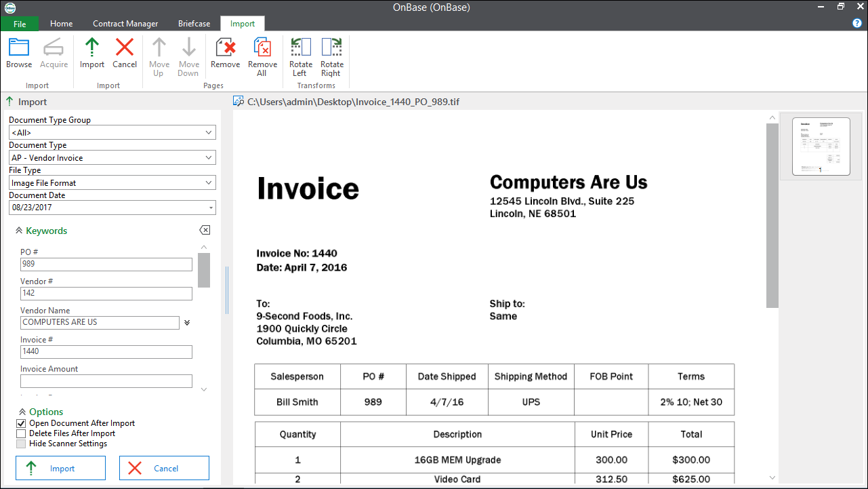Click the Vendor # input field
Screen dimensions: 868x489
click(106, 294)
